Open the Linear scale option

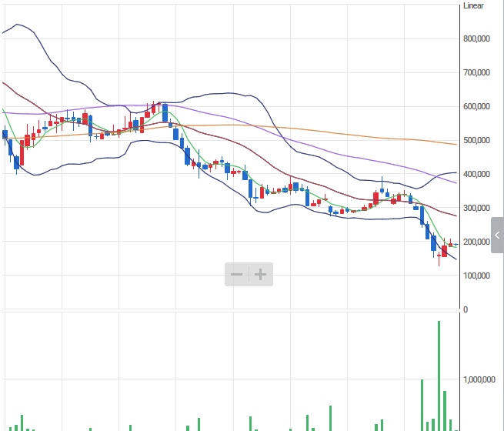pyautogui.click(x=473, y=6)
